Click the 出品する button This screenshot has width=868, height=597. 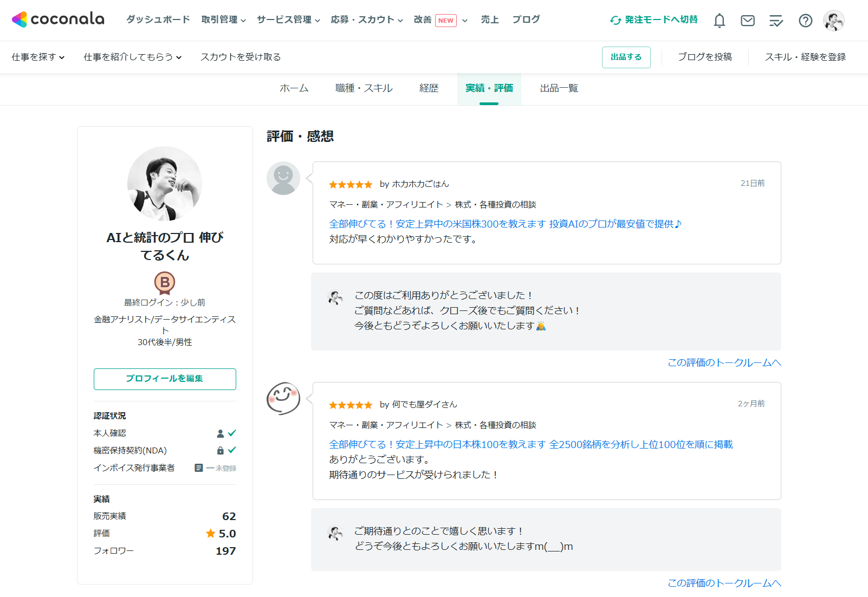coord(626,57)
